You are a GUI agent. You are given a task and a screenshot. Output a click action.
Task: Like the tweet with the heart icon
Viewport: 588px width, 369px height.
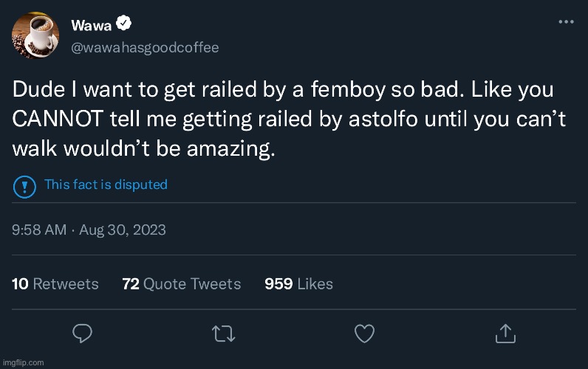(x=364, y=334)
